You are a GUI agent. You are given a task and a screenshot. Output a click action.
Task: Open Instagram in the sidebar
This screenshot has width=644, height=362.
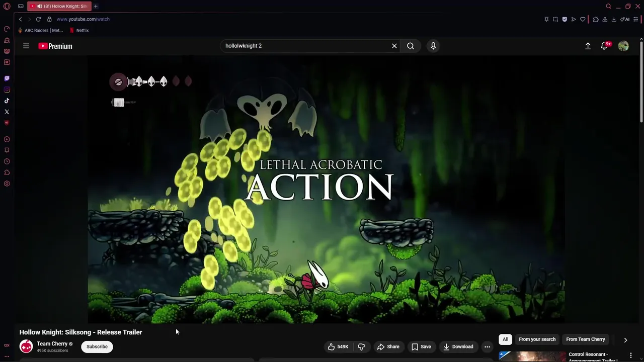pos(7,89)
